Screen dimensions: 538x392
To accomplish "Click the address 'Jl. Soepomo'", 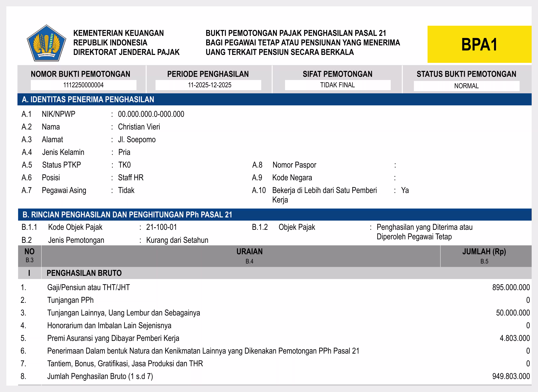I will (137, 140).
